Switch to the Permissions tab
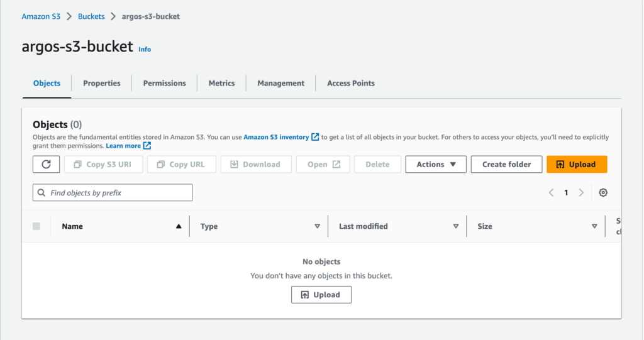Viewport: 644px width, 340px height. pyautogui.click(x=164, y=83)
